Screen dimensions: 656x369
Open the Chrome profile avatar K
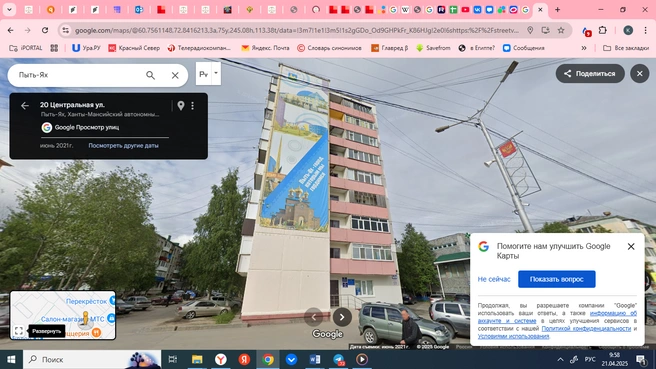coord(628,30)
